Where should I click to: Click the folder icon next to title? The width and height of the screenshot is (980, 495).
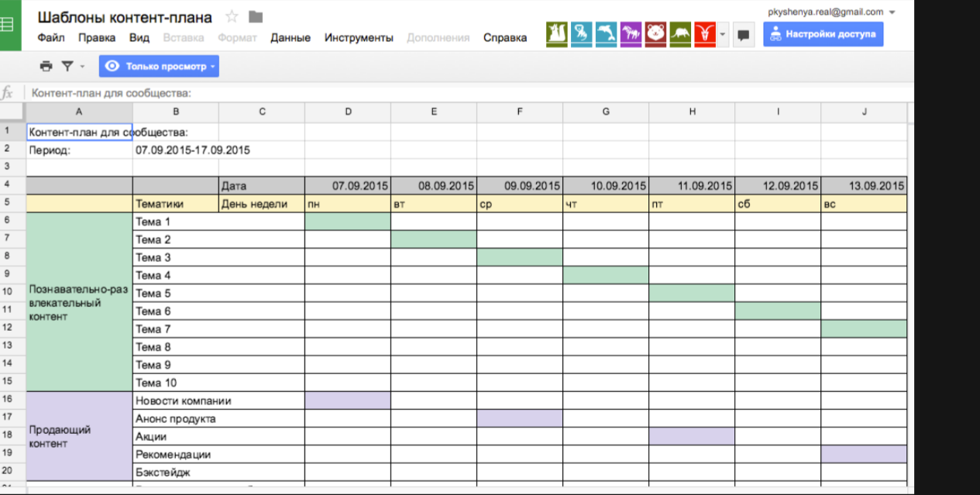point(256,17)
